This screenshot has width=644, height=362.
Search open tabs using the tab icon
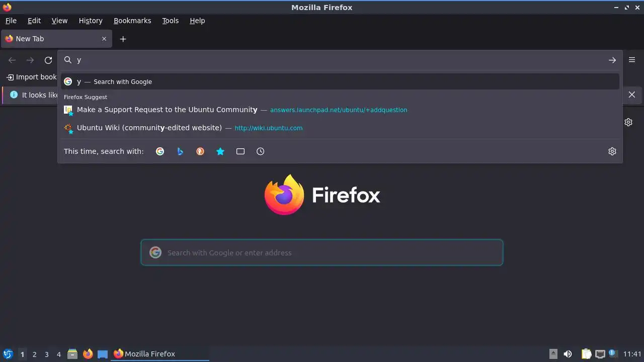(240, 151)
